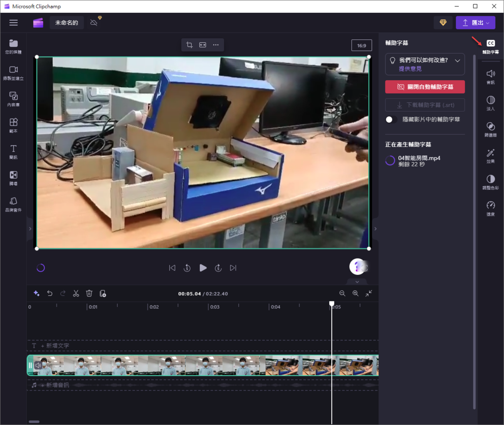Mute the video clip audio on the timeline

[x=38, y=365]
